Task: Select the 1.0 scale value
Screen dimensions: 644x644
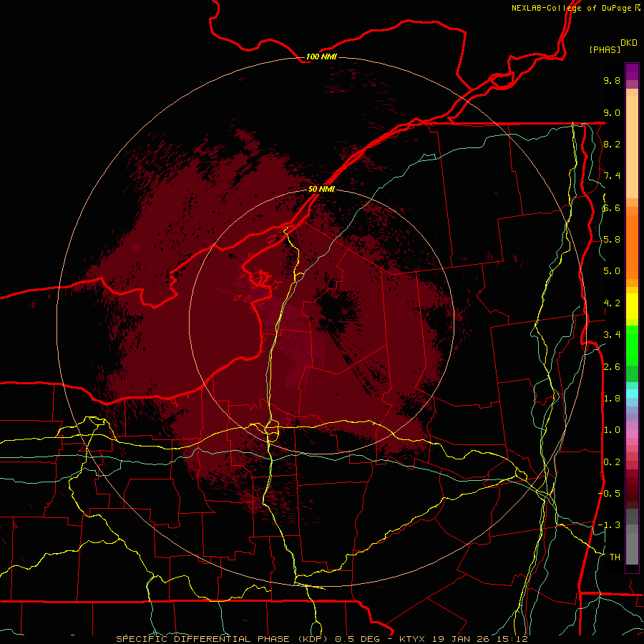Action: pos(612,430)
